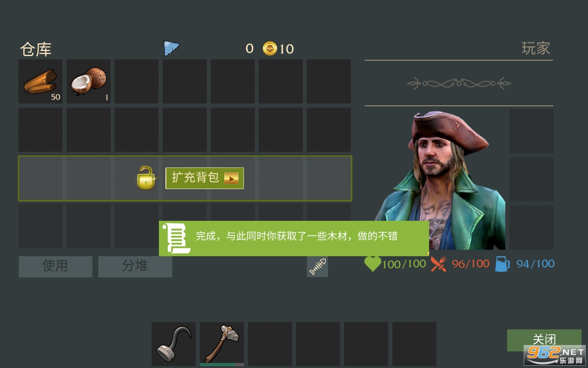
Task: Select the hook in the hotbar
Action: coord(174,344)
